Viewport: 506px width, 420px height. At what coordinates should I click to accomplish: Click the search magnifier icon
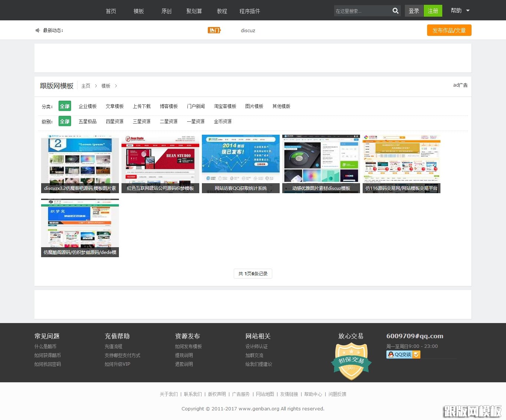tap(395, 10)
